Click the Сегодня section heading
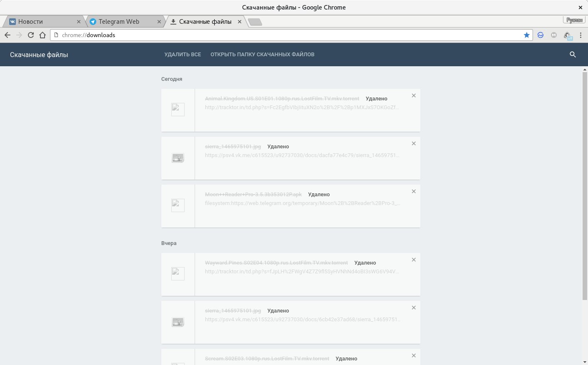This screenshot has width=588, height=365. tap(172, 79)
